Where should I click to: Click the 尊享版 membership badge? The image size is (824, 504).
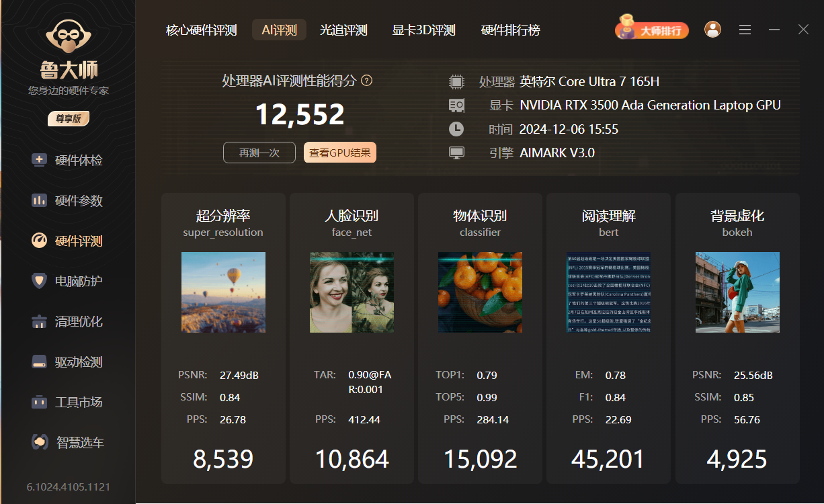pyautogui.click(x=68, y=118)
